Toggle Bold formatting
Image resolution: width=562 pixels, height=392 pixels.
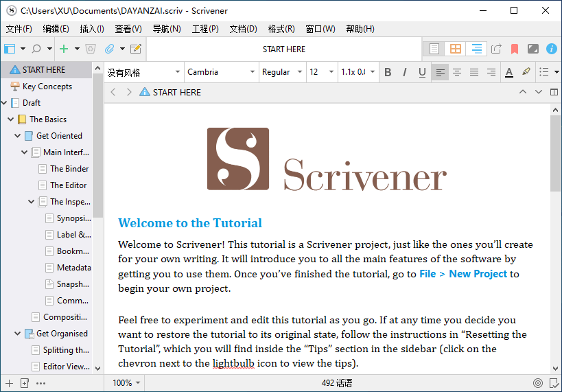pyautogui.click(x=388, y=73)
